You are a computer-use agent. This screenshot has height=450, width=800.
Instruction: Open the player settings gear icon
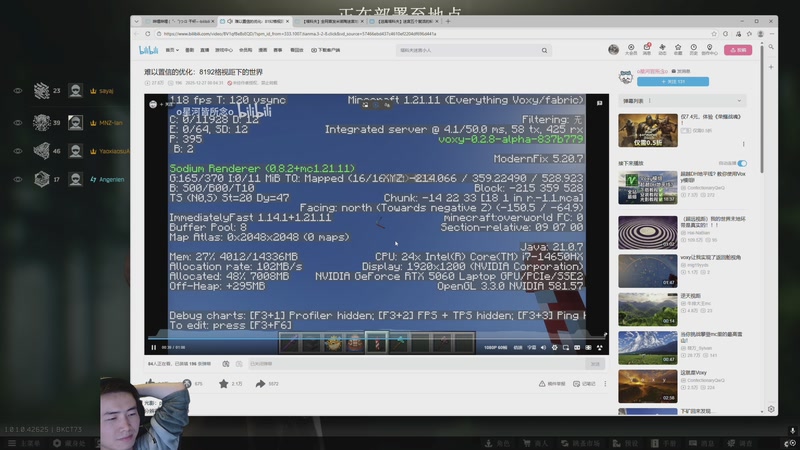tap(555, 347)
